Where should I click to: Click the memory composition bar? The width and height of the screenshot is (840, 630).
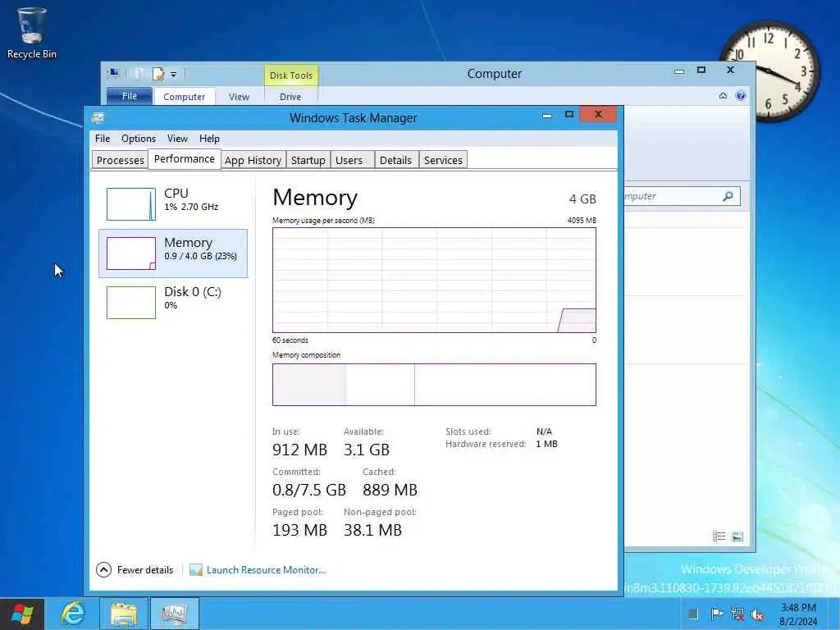434,385
